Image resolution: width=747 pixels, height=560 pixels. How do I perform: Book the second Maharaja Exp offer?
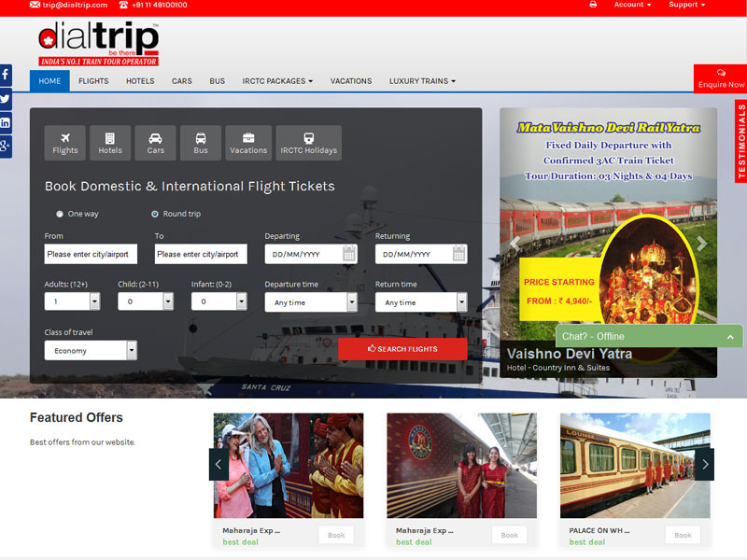[x=509, y=535]
